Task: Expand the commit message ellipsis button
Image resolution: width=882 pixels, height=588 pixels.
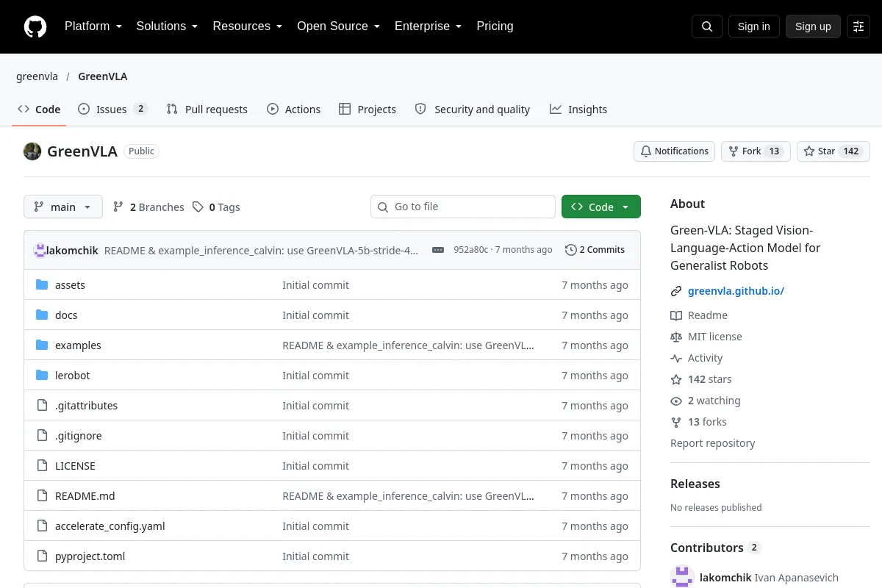Action: 438,250
